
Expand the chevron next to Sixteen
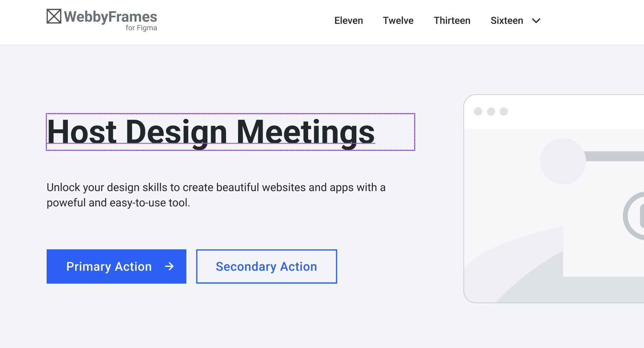coord(536,21)
